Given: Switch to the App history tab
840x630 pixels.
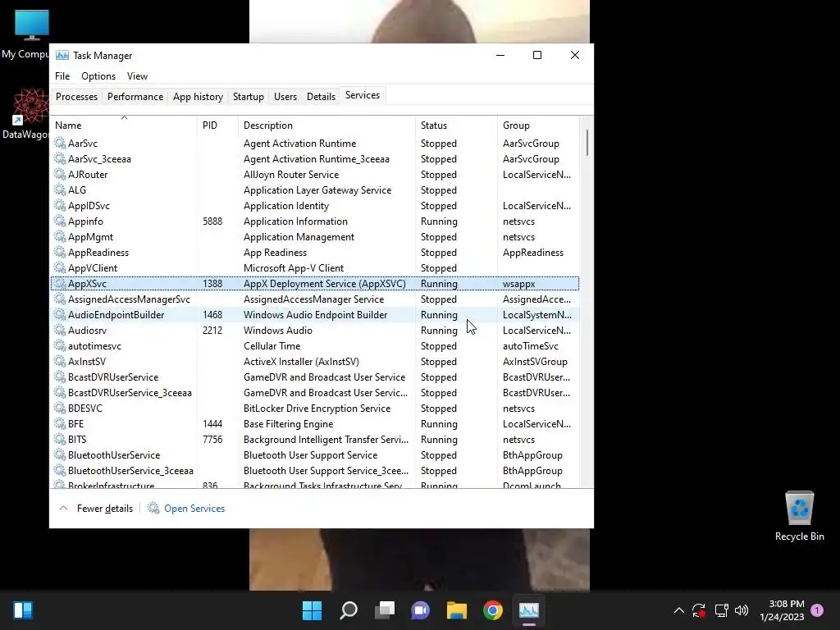Looking at the screenshot, I should [198, 97].
